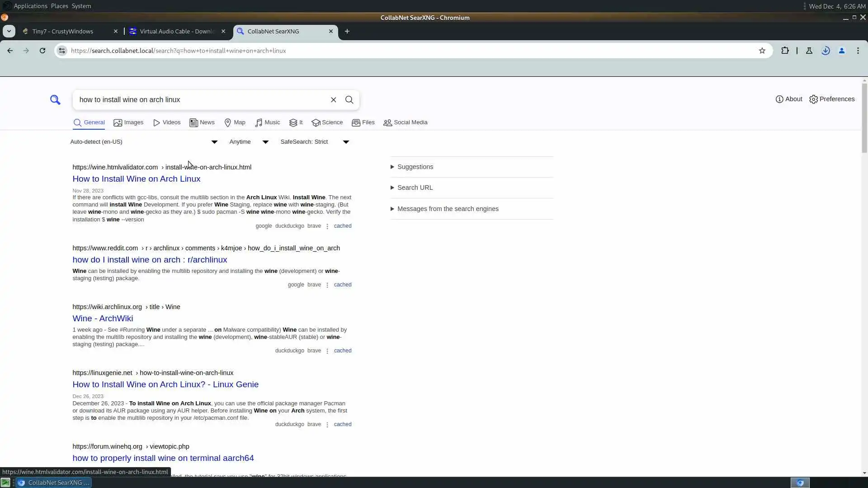The height and width of the screenshot is (488, 868).
Task: Open the Chromium extensions puzzle icon
Action: [785, 51]
